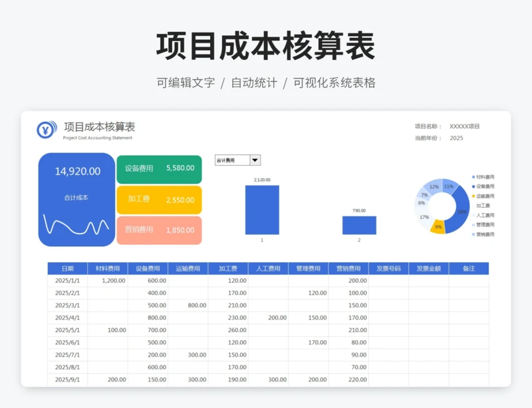
Task: Select the 120.00 management cell in 2025/2/1 row
Action: (308, 293)
